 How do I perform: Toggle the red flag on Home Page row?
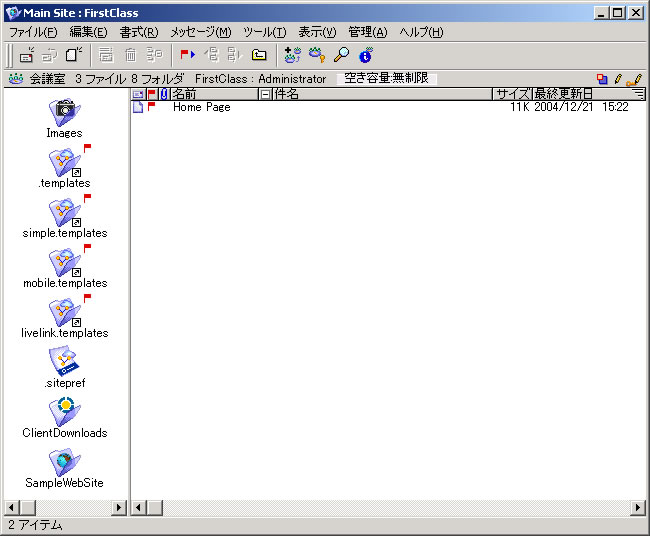[x=151, y=107]
